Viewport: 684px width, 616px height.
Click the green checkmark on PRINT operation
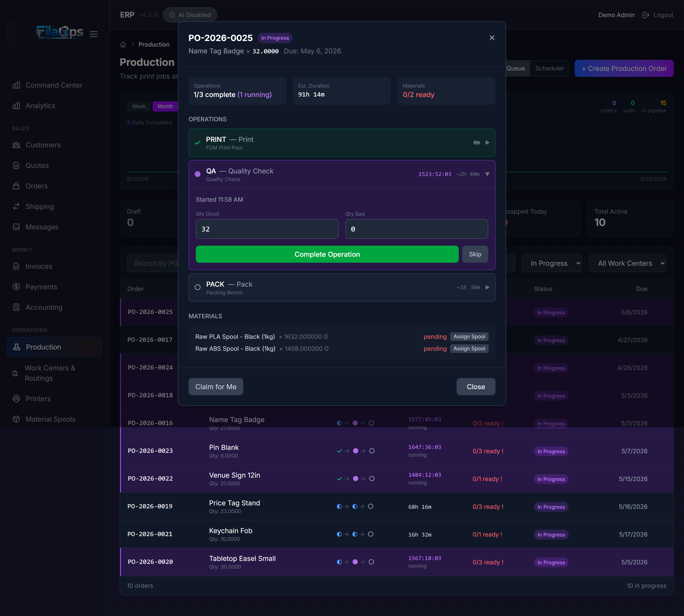click(x=198, y=143)
